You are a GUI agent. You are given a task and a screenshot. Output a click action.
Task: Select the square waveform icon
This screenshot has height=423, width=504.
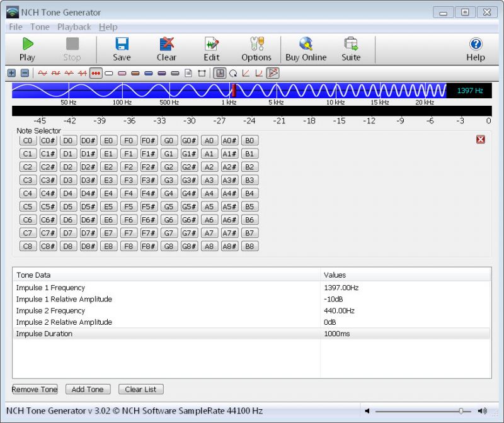(55, 73)
